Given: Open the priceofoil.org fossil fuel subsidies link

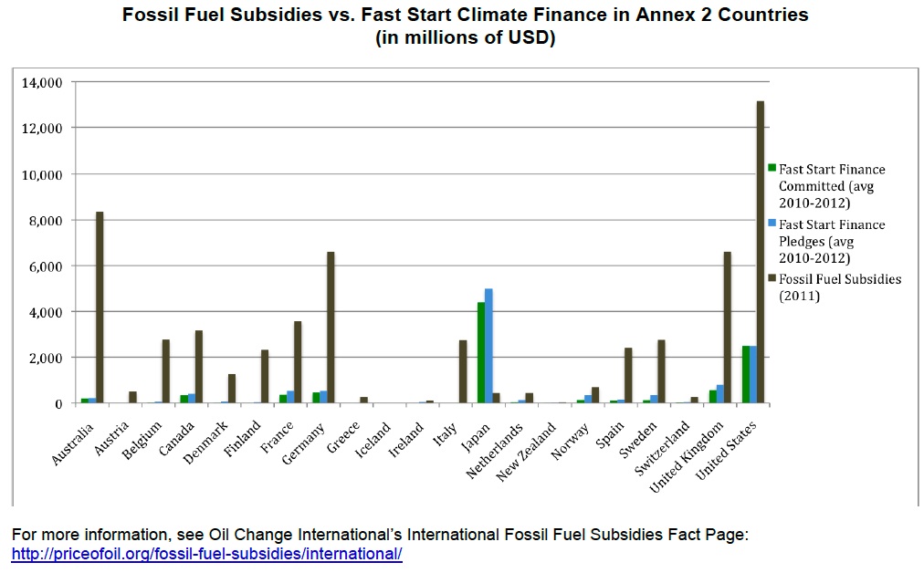Looking at the screenshot, I should pyautogui.click(x=207, y=554).
